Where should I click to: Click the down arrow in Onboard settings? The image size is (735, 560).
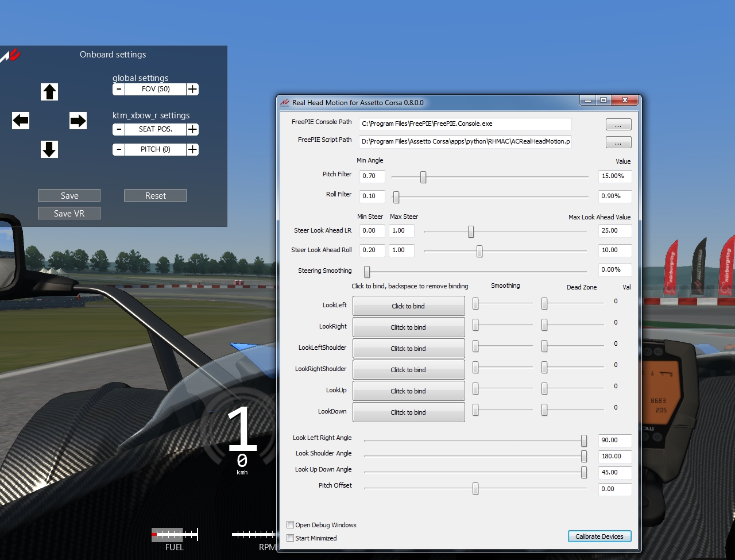coord(49,149)
